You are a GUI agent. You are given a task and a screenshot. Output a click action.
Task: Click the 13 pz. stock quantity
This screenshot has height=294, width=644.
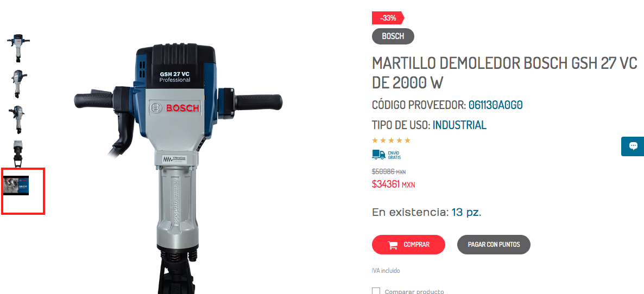[466, 213]
